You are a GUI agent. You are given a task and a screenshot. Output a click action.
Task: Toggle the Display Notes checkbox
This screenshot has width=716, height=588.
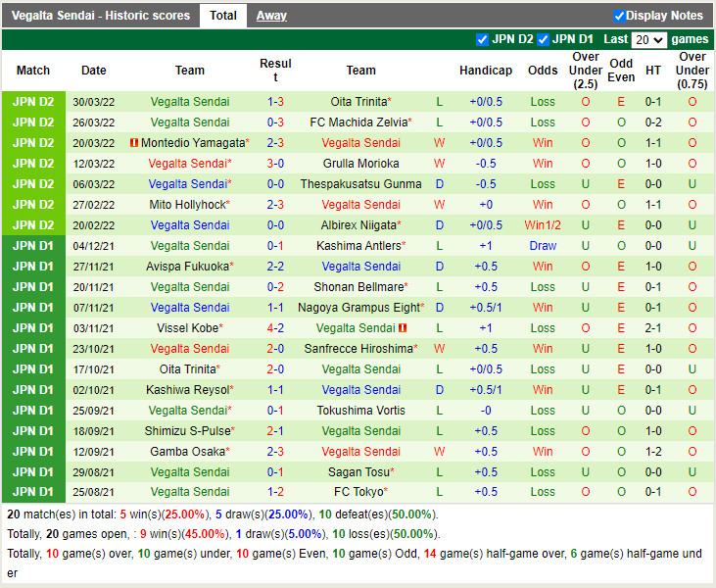click(x=619, y=16)
